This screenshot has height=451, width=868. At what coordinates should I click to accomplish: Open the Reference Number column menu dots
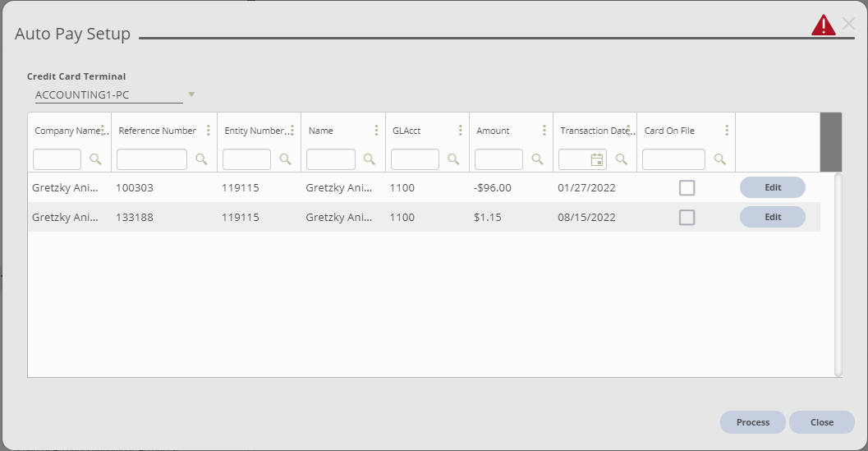tap(208, 130)
